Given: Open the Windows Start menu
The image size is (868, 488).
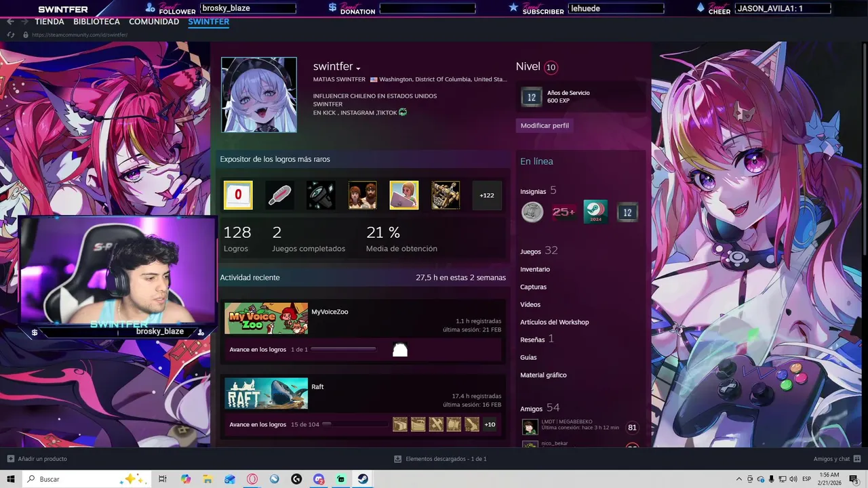Looking at the screenshot, I should pos(11,479).
